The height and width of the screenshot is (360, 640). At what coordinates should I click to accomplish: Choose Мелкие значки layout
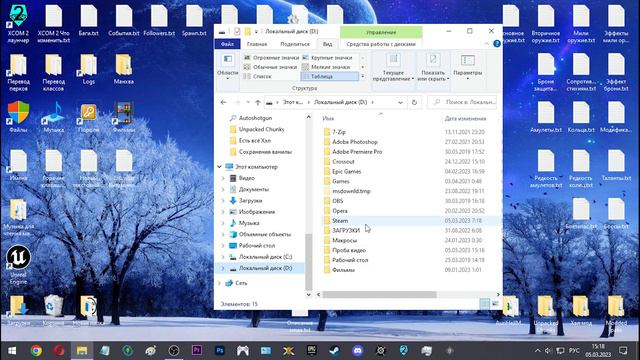pyautogui.click(x=327, y=67)
